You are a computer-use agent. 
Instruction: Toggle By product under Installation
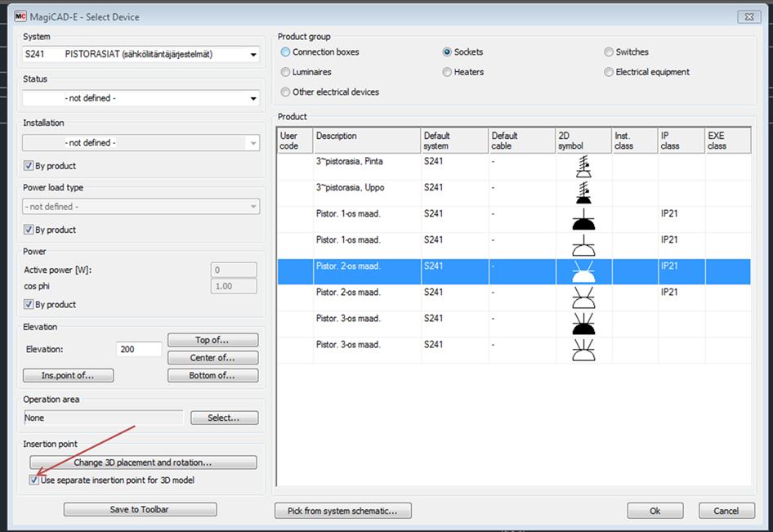29,166
